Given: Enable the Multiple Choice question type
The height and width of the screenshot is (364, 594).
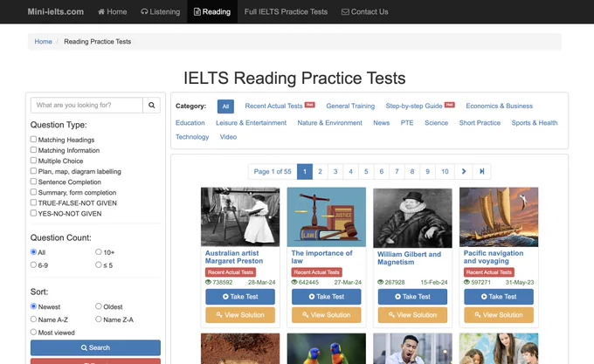Looking at the screenshot, I should pos(33,161).
